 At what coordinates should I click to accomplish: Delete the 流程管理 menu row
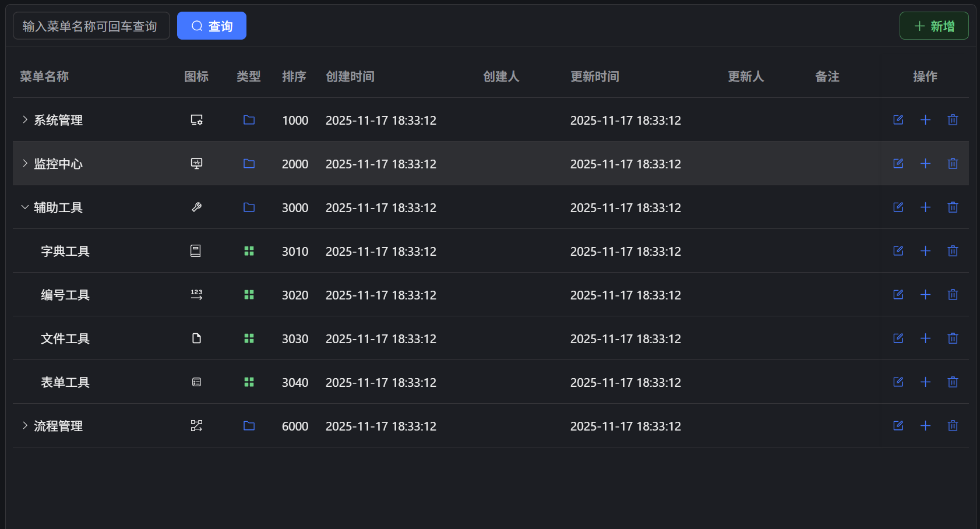(x=953, y=426)
